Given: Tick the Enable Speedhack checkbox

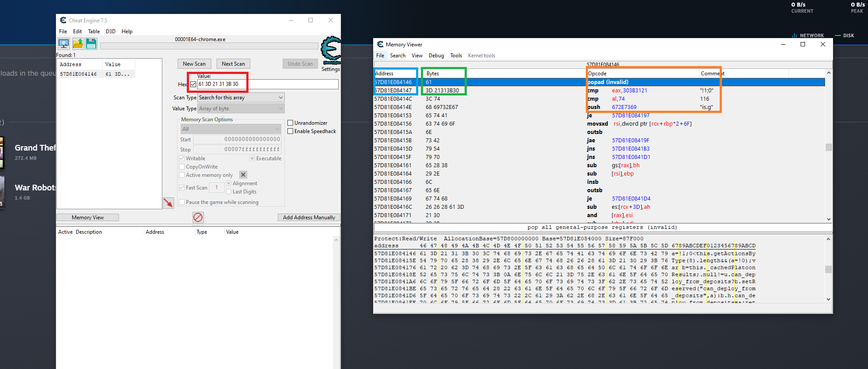Looking at the screenshot, I should 290,131.
